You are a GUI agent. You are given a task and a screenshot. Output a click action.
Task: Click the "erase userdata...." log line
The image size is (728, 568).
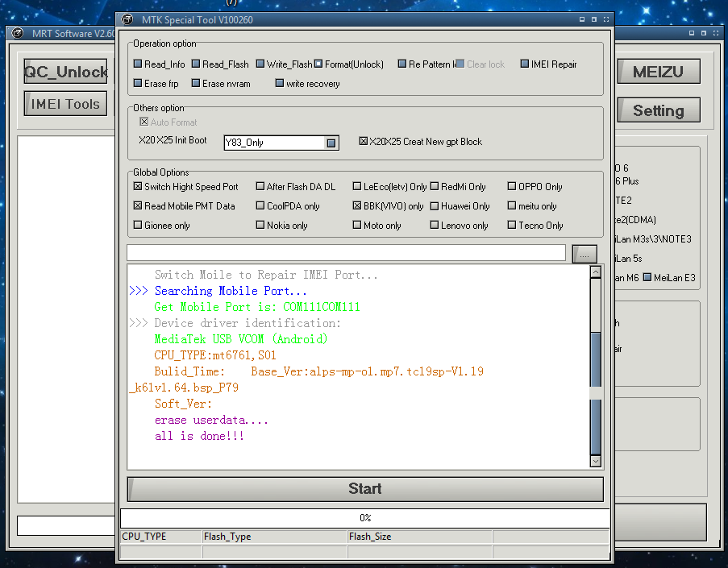(x=211, y=420)
